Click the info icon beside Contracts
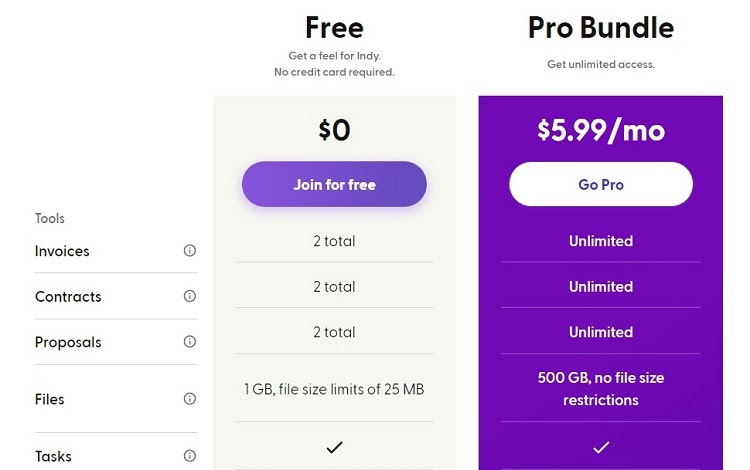750x470 pixels. pos(190,296)
